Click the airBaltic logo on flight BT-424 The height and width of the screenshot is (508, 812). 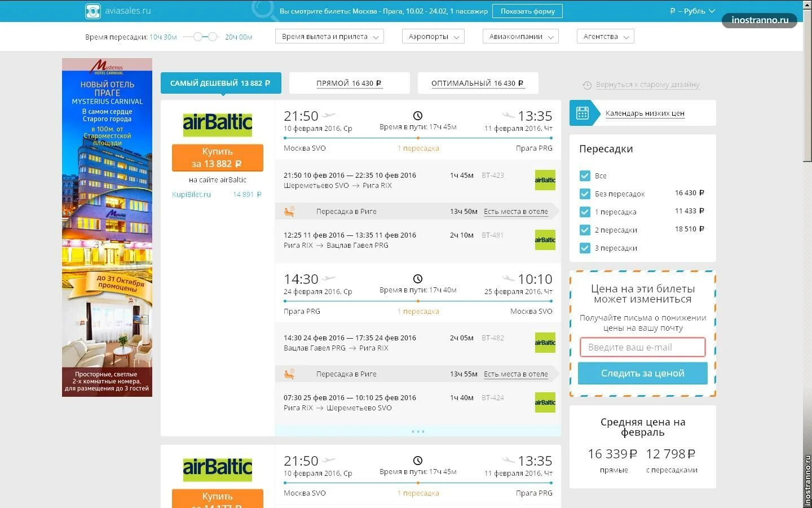click(545, 402)
